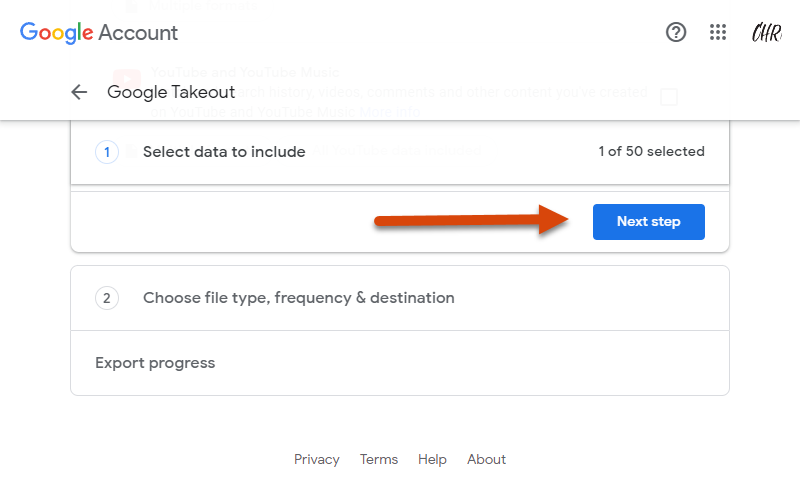The height and width of the screenshot is (500, 800).
Task: Click the Google Takeout page title
Action: tap(171, 92)
